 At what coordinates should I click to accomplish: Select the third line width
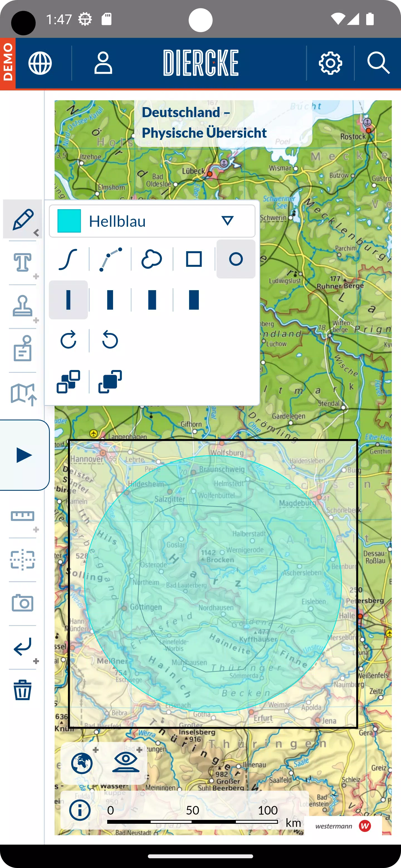[152, 300]
